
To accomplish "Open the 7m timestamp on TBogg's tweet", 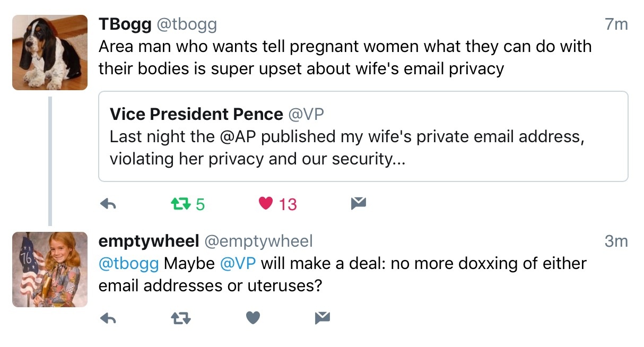I will click(616, 24).
